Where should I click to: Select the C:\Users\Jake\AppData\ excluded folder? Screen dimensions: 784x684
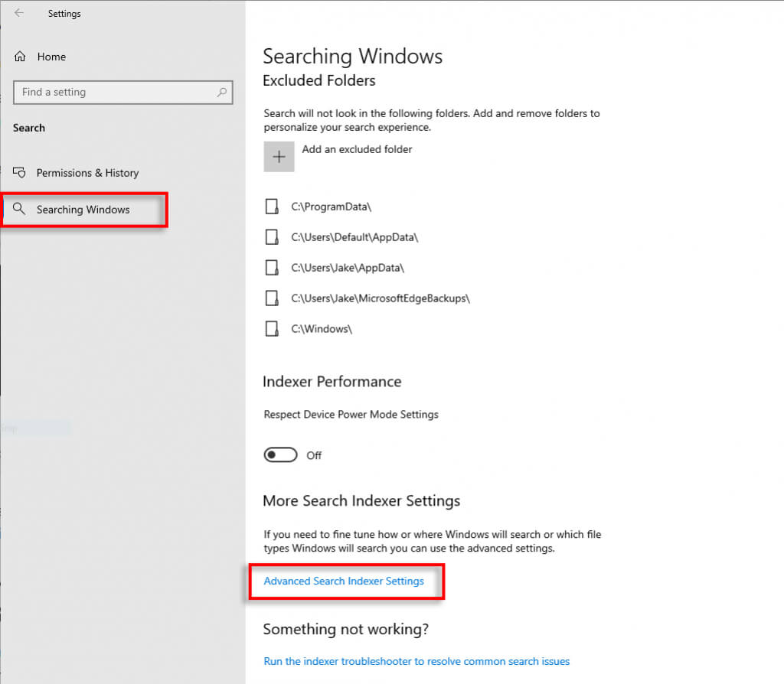348,268
